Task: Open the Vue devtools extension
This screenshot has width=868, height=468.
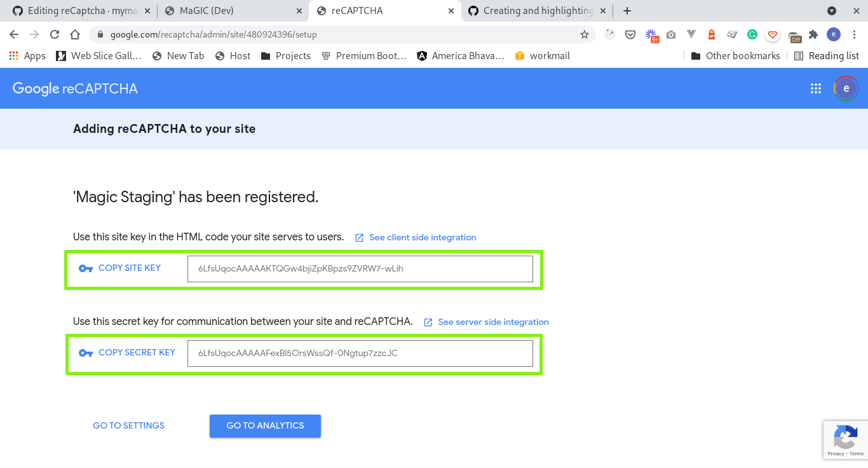Action: [691, 35]
